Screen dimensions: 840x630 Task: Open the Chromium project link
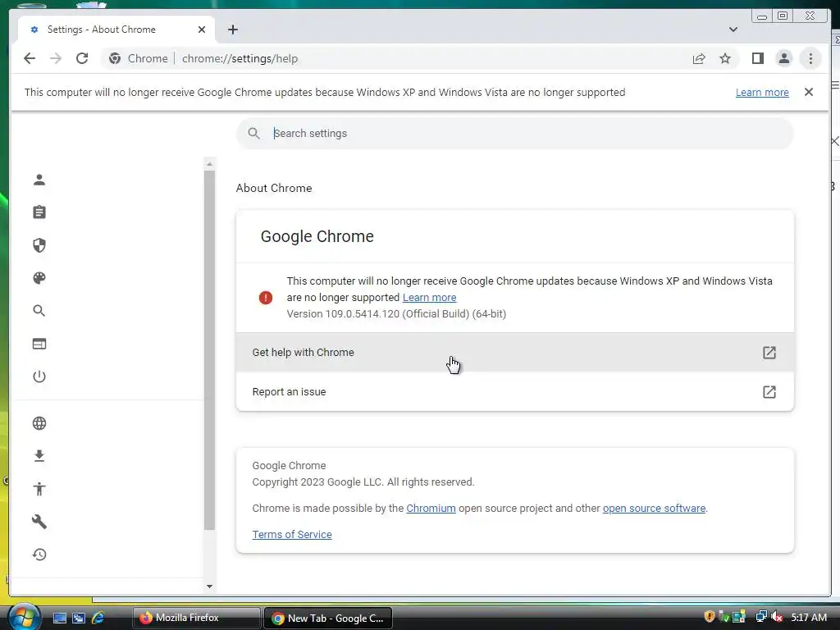tap(431, 508)
